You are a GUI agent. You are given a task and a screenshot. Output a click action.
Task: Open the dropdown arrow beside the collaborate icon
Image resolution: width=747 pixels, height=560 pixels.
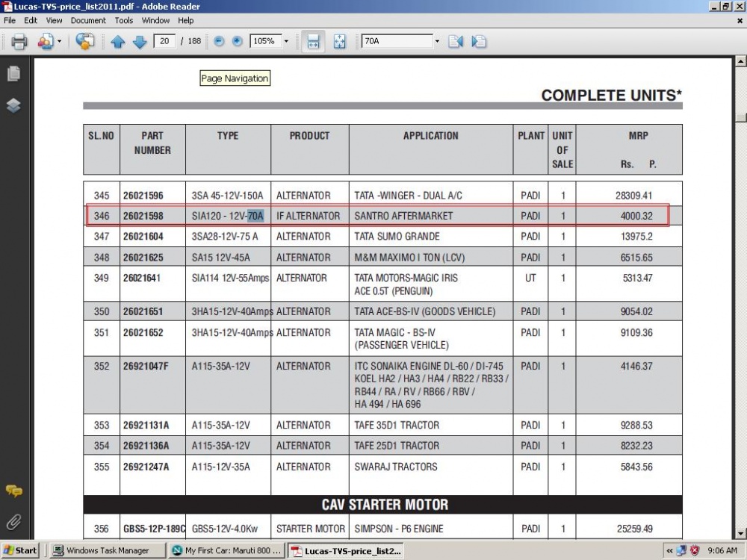pos(60,41)
